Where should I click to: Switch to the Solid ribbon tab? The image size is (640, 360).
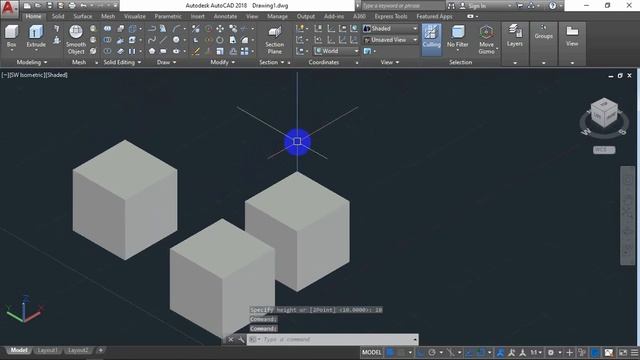click(58, 16)
